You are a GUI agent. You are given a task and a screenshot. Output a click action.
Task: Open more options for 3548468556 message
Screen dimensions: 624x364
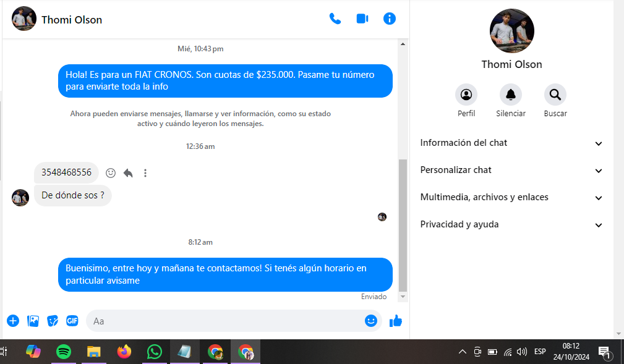pos(145,172)
